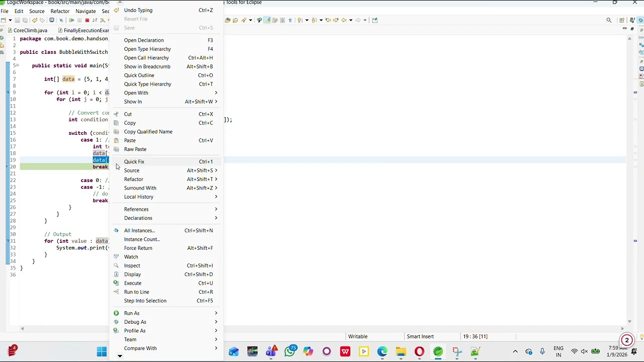Choose Open Call Hierarchy
Viewport: 644px width, 362px height.
[x=167, y=58]
